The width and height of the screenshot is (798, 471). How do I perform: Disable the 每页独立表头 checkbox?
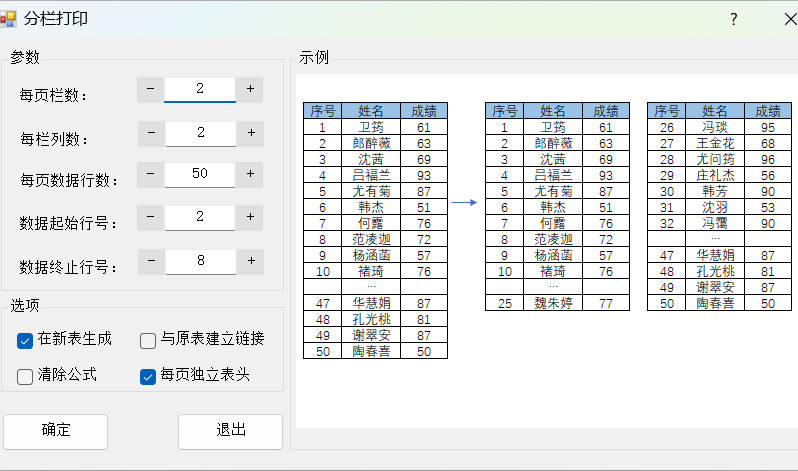(x=148, y=377)
